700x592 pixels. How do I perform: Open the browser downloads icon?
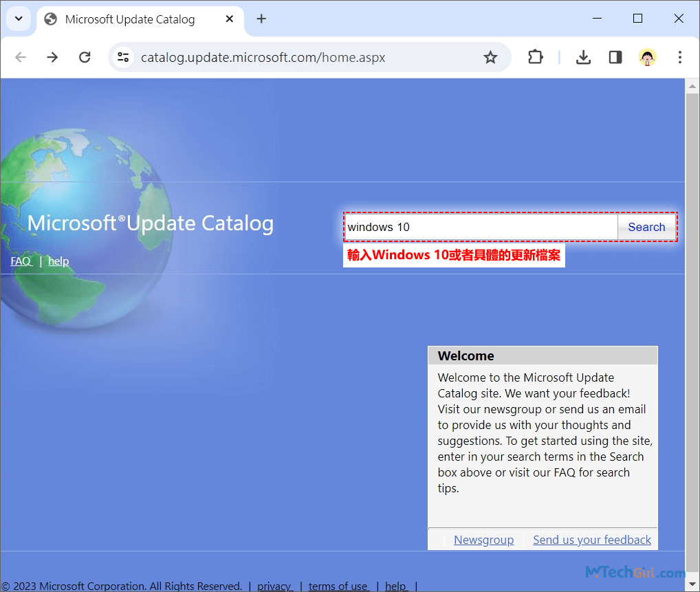(x=583, y=57)
